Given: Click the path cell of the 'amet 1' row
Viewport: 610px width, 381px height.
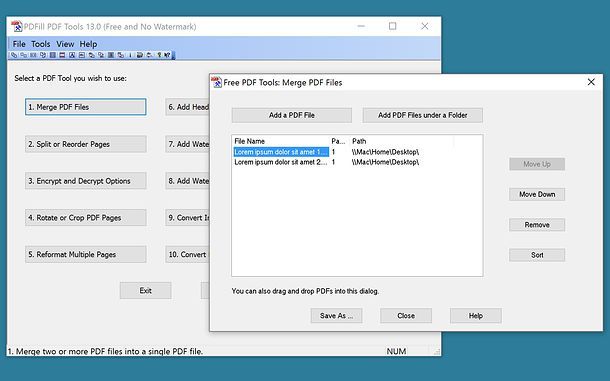Looking at the screenshot, I should click(x=385, y=152).
